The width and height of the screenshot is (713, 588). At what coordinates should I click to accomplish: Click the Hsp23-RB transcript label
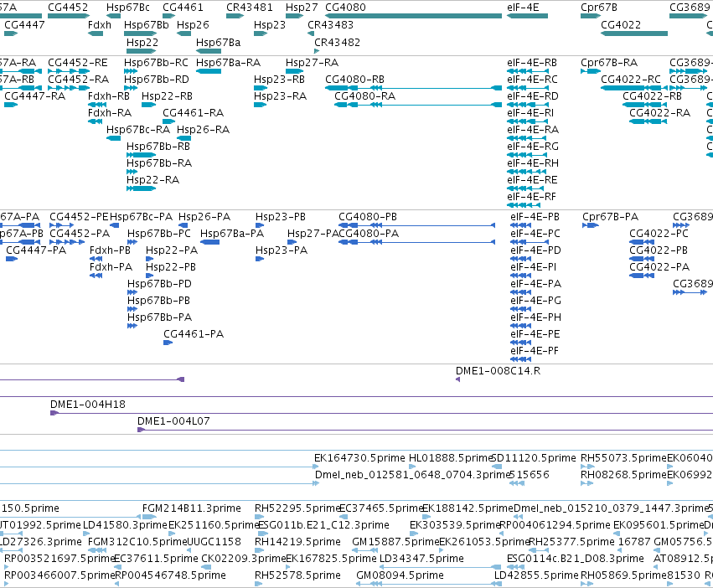(279, 79)
